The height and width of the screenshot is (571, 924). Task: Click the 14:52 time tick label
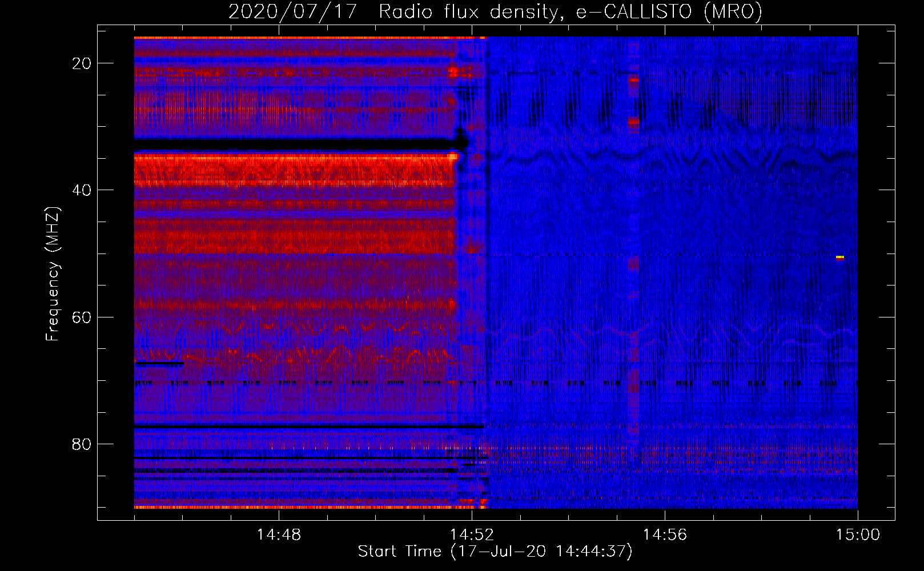click(x=472, y=534)
